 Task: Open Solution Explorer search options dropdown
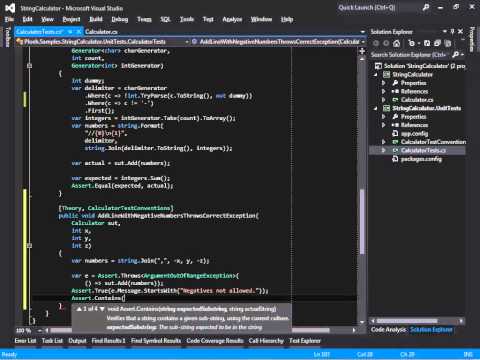tap(462, 54)
